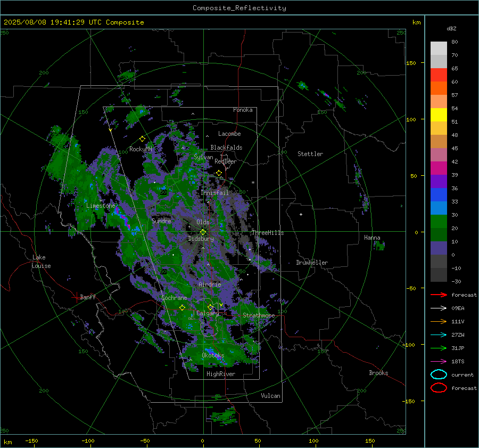
Task: Click the 18TS legend label
Action: (x=458, y=362)
